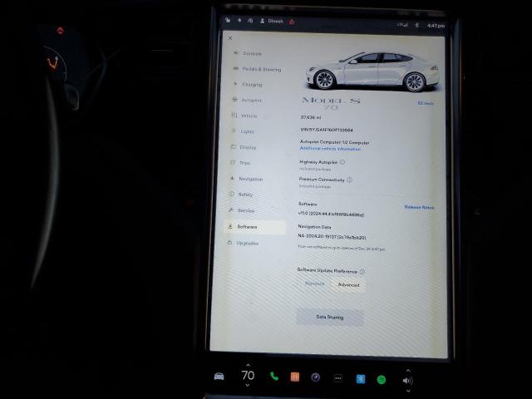This screenshot has width=532, height=399.
Task: Lower cabin temperature with down chevron
Action: tap(248, 385)
